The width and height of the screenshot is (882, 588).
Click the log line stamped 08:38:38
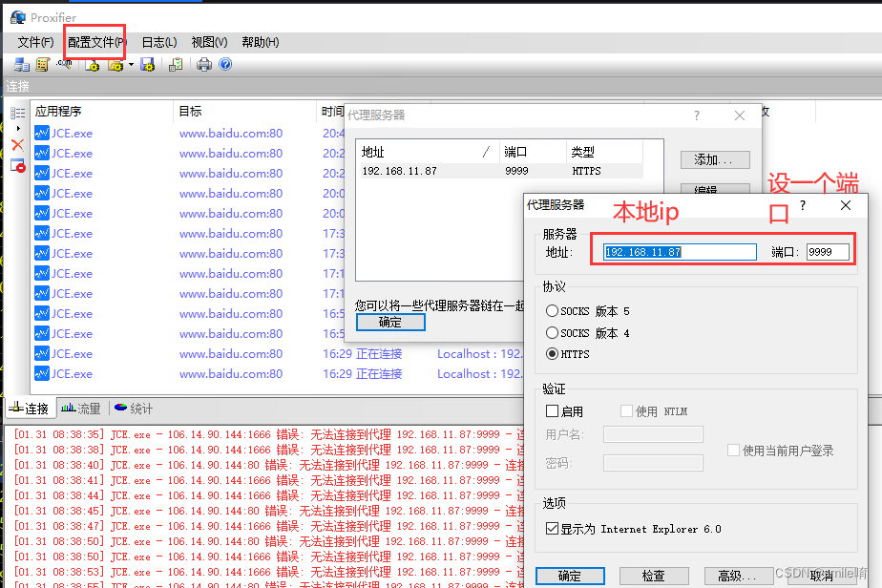269,450
